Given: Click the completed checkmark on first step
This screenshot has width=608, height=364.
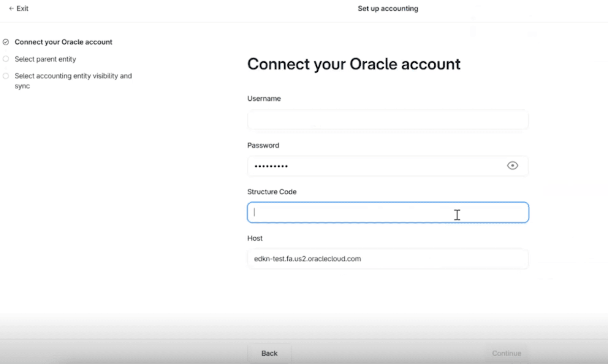Looking at the screenshot, I should [6, 42].
